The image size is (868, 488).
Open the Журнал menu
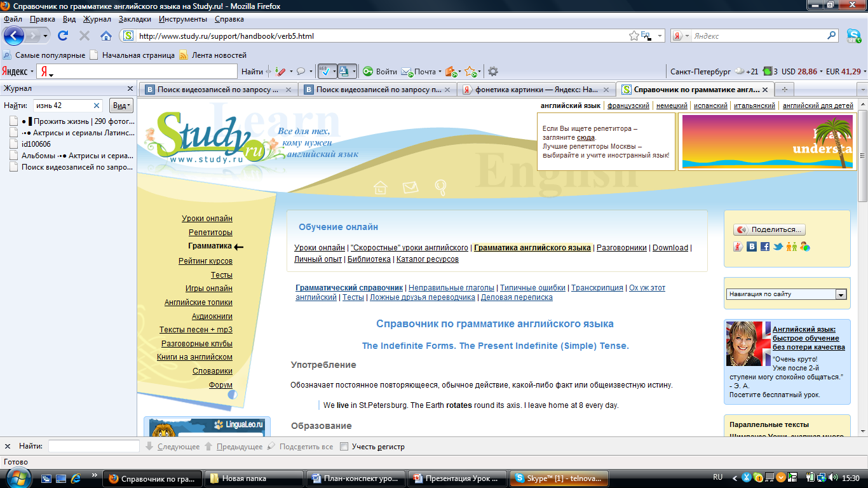[97, 19]
